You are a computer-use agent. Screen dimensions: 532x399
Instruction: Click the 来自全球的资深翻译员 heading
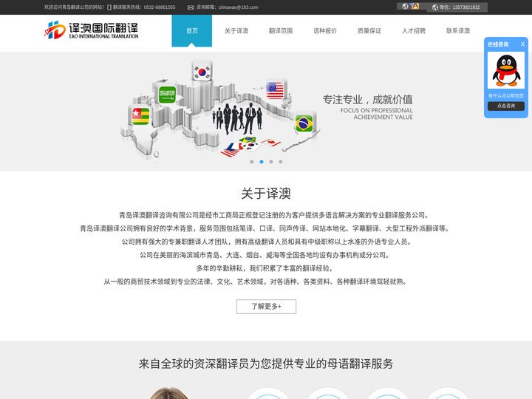266,364
